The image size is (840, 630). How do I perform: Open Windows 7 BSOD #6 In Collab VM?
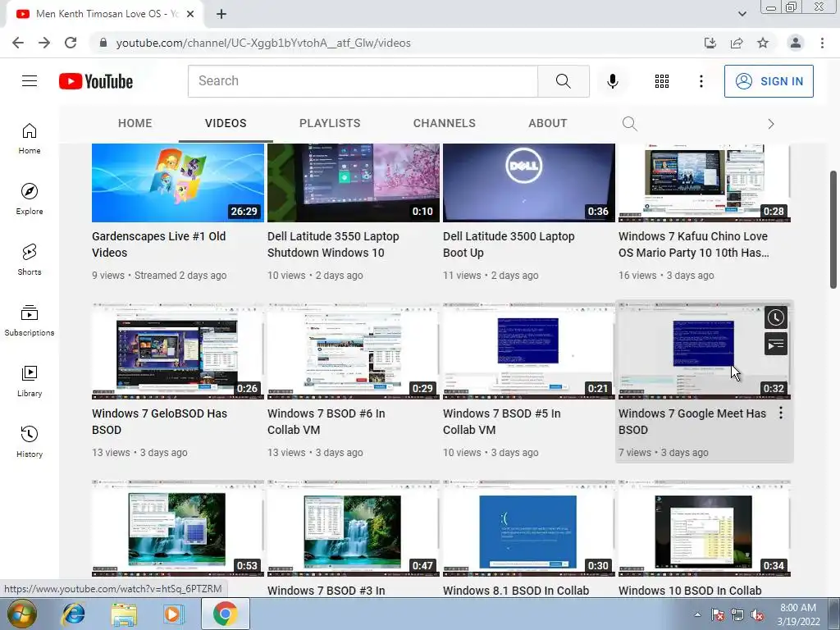coord(326,422)
